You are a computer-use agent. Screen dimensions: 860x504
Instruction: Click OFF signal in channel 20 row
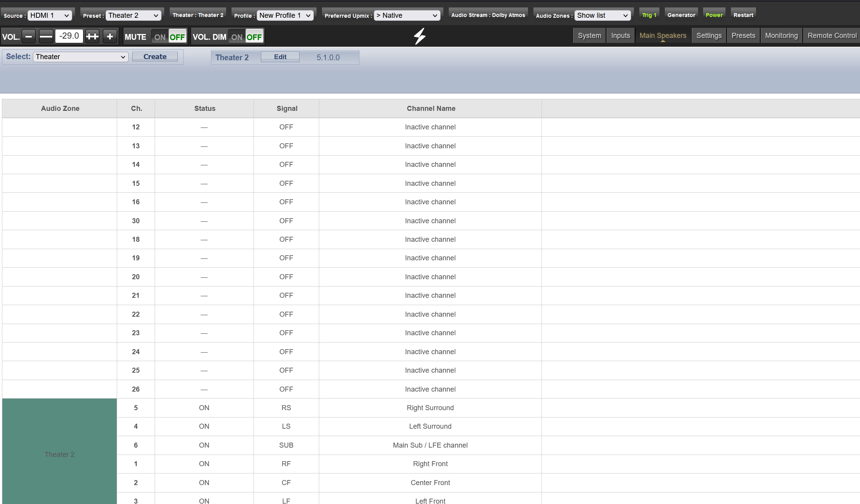tap(286, 277)
